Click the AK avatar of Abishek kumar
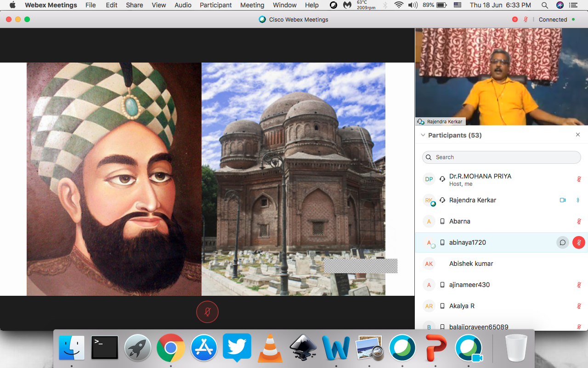588x368 pixels. point(429,264)
